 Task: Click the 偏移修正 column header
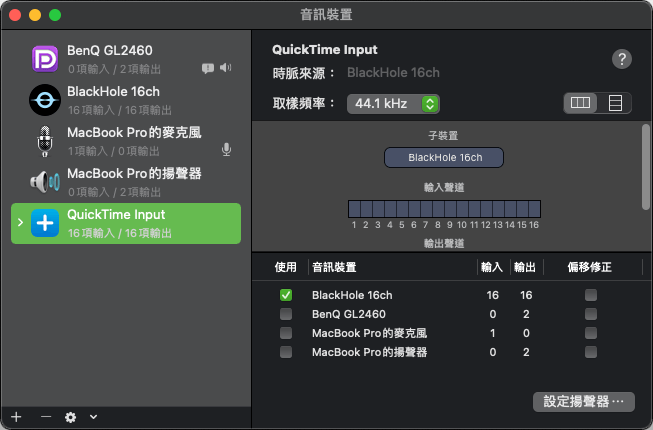[589, 267]
